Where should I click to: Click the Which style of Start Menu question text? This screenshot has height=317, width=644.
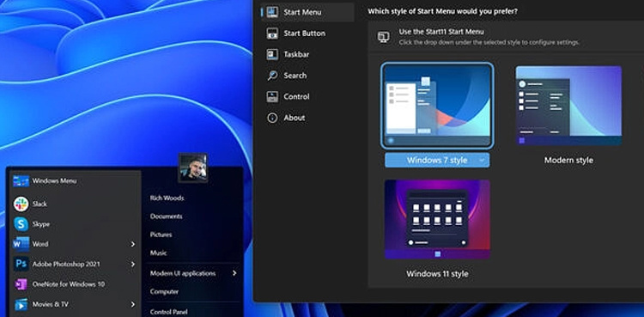click(443, 11)
